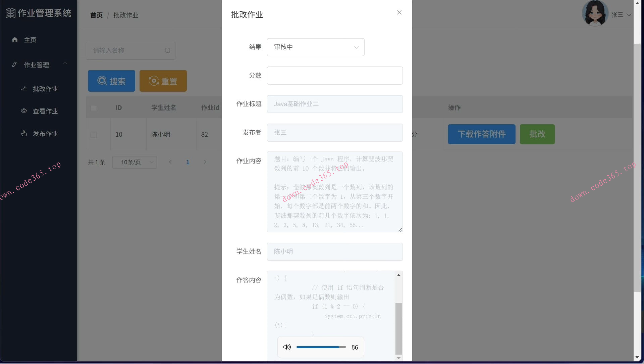
Task: Close the 批改作业 dialog with the X
Action: coord(399,12)
